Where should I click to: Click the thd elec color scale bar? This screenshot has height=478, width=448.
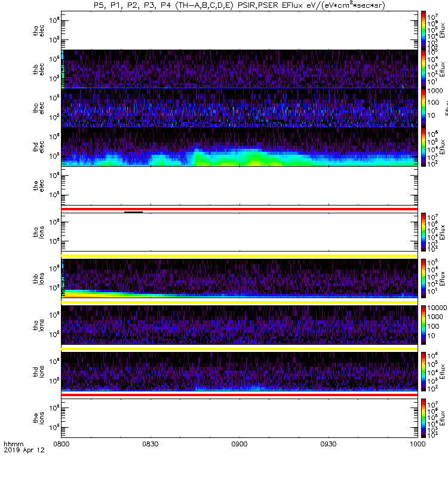424,147
